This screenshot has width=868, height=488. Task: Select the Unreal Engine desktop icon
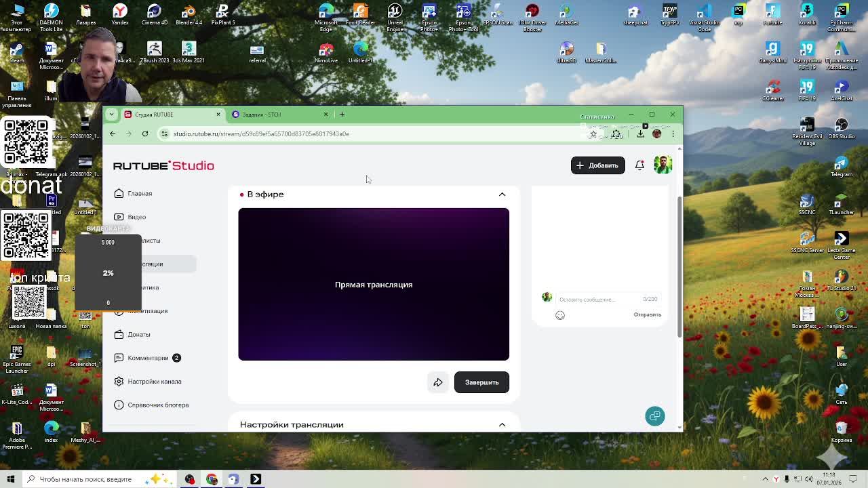[x=395, y=16]
